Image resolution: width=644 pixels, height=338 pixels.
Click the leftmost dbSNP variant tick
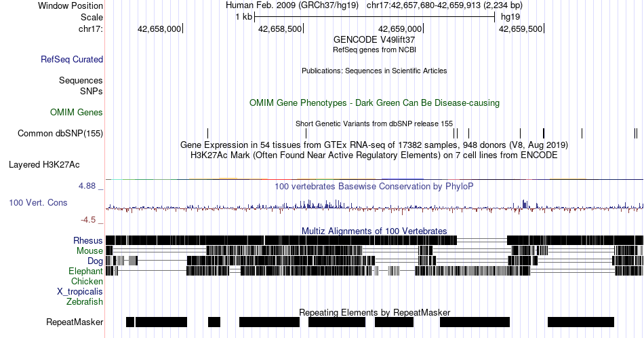click(208, 133)
